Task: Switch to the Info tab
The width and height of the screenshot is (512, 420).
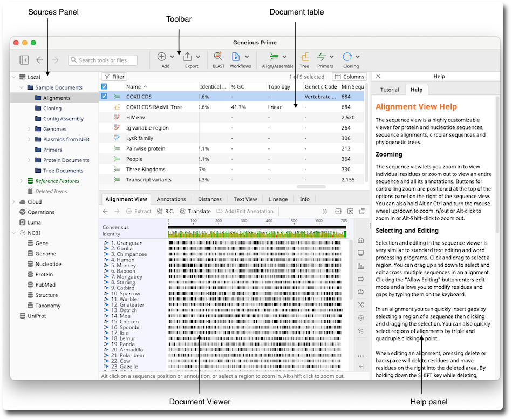Action: (305, 199)
